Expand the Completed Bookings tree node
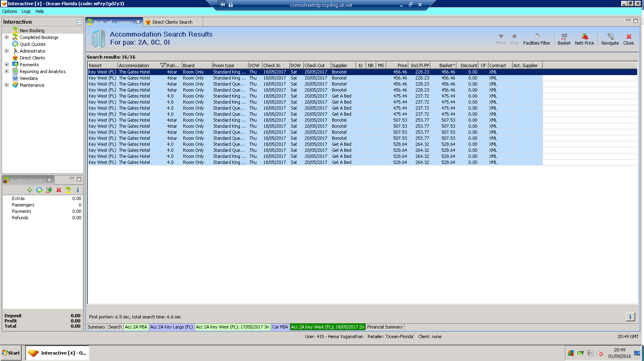The image size is (644, 361). 6,37
